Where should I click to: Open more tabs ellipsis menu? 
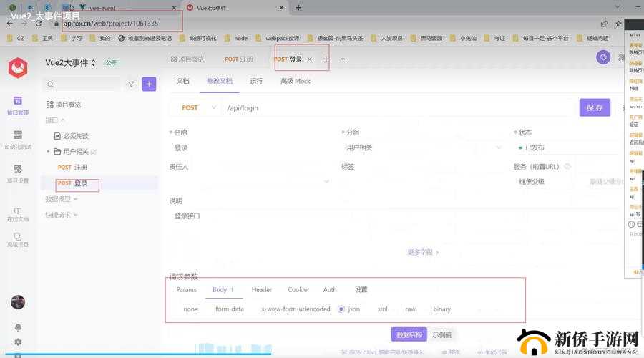click(343, 59)
